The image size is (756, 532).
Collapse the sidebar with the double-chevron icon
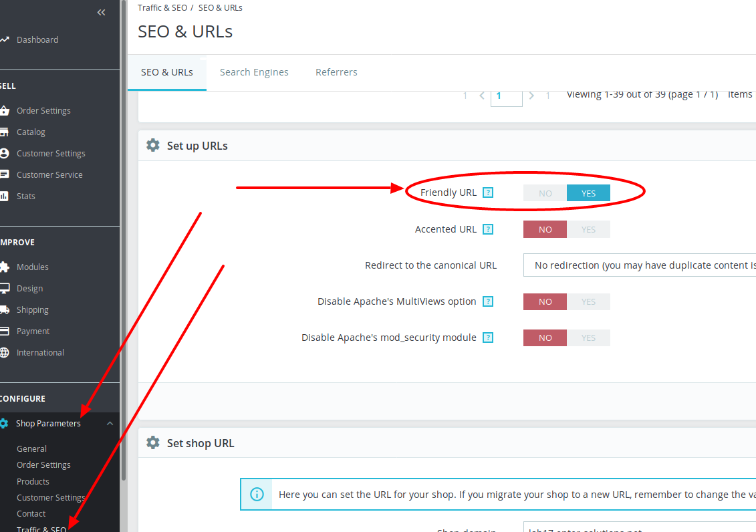coord(101,13)
